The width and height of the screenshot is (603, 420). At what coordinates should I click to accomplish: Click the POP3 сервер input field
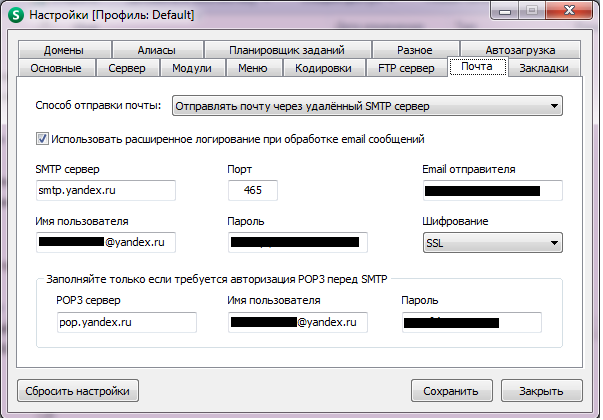[126, 322]
